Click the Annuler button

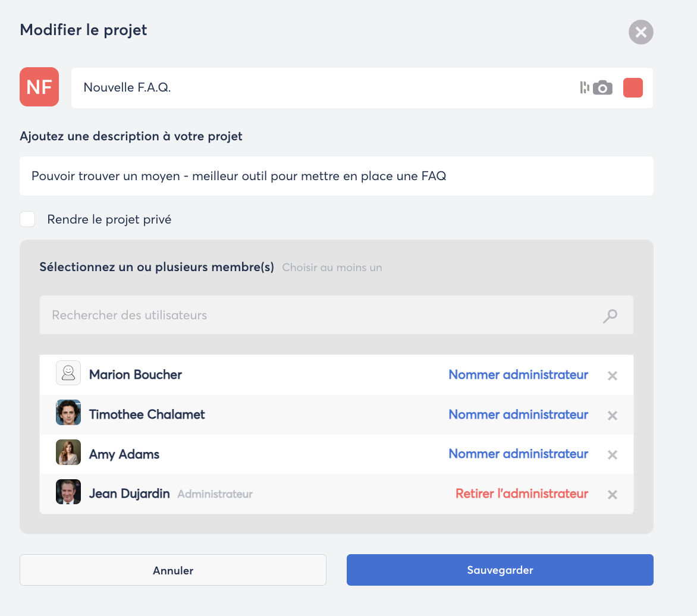[x=173, y=570]
